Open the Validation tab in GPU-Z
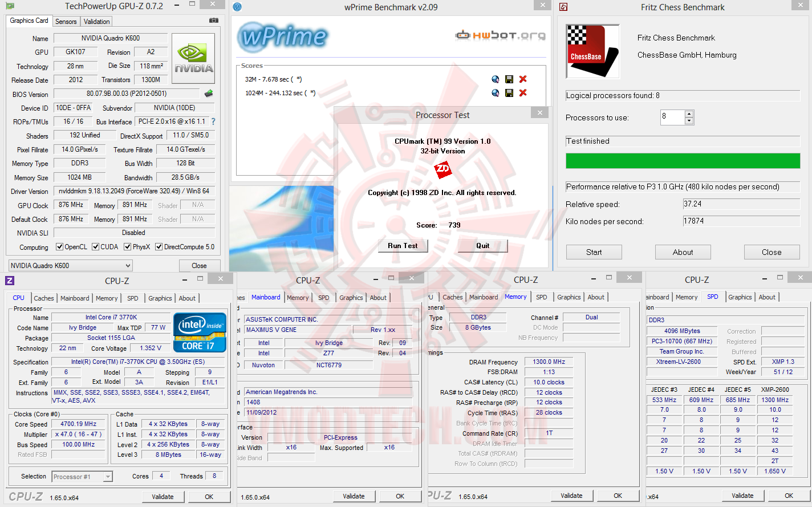 click(96, 22)
